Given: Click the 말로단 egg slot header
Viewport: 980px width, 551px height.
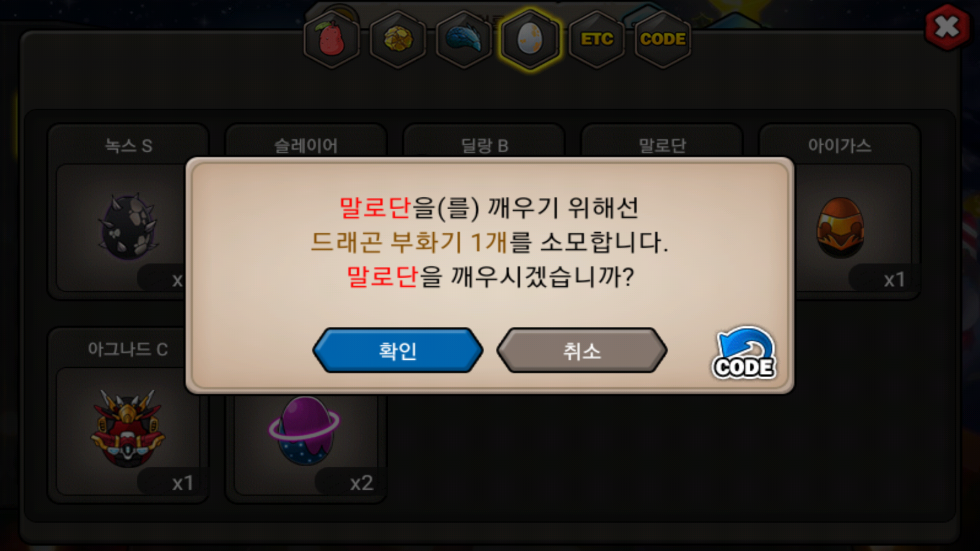Looking at the screenshot, I should pos(662,145).
